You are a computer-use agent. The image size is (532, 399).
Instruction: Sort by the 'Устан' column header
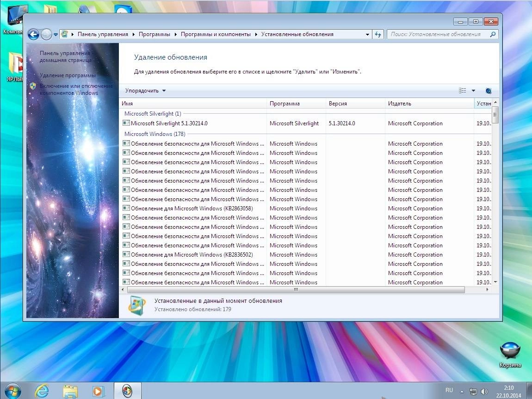[483, 104]
